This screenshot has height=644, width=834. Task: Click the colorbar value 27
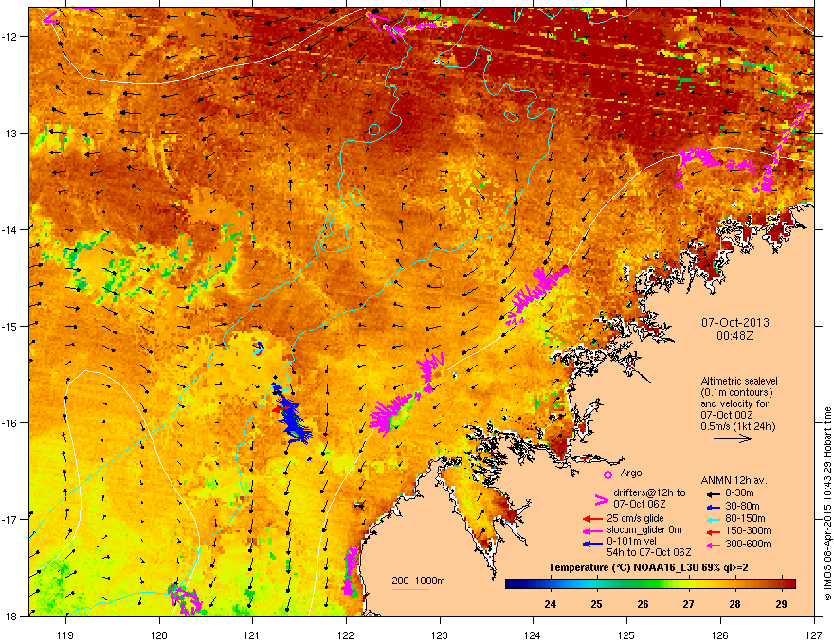coord(689,604)
